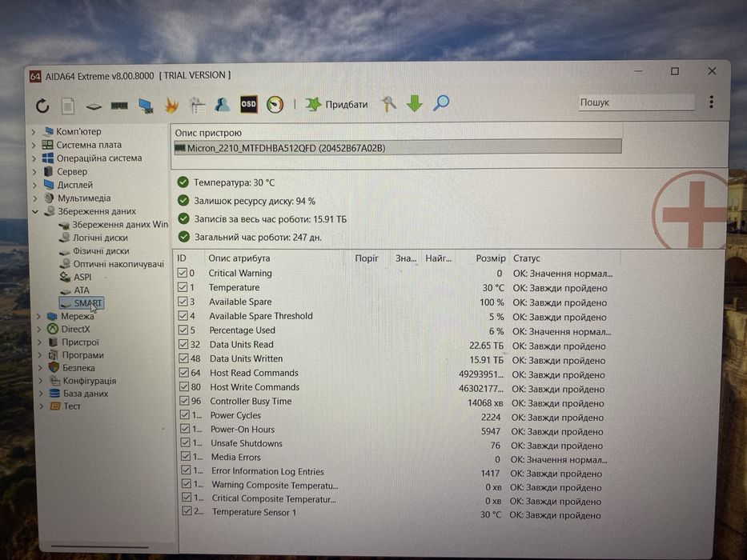
Task: Select Збереження даних Win tree item
Action: [x=120, y=224]
